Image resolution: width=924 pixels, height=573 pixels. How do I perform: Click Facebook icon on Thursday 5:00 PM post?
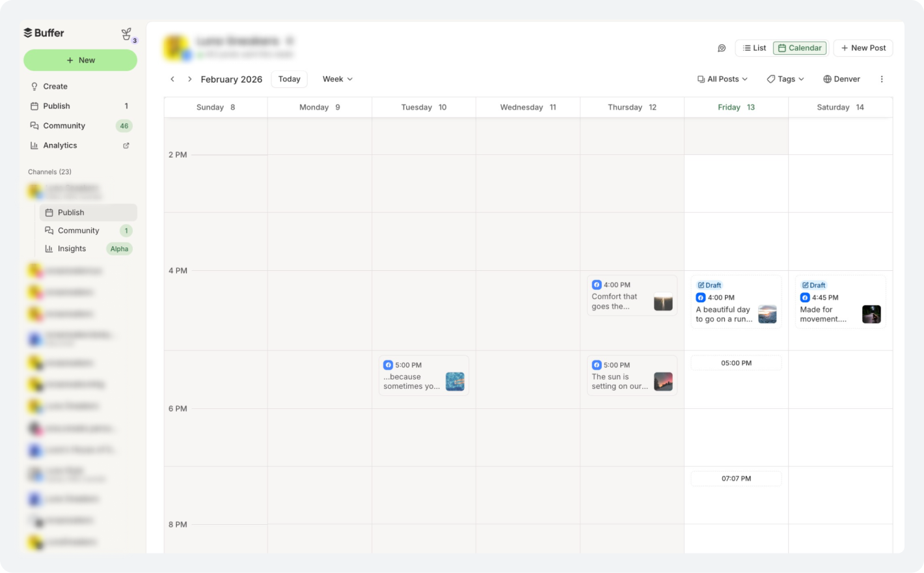[x=597, y=365]
